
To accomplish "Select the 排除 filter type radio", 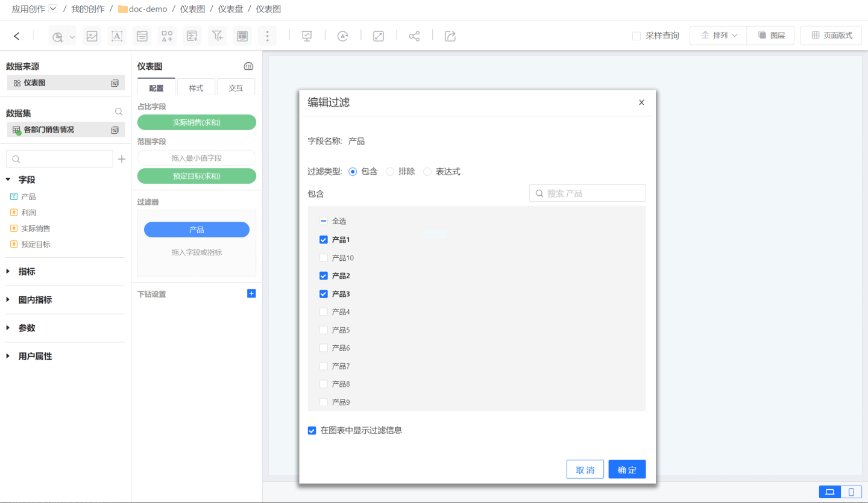I will [390, 172].
